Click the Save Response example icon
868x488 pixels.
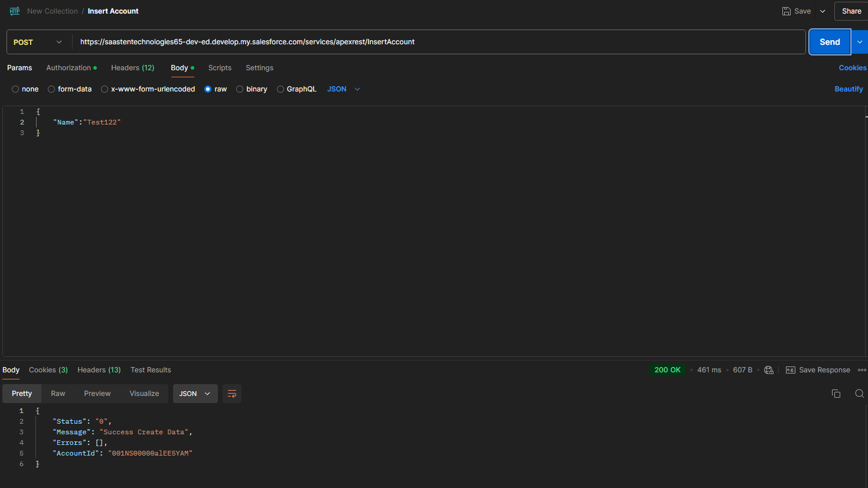coord(791,370)
